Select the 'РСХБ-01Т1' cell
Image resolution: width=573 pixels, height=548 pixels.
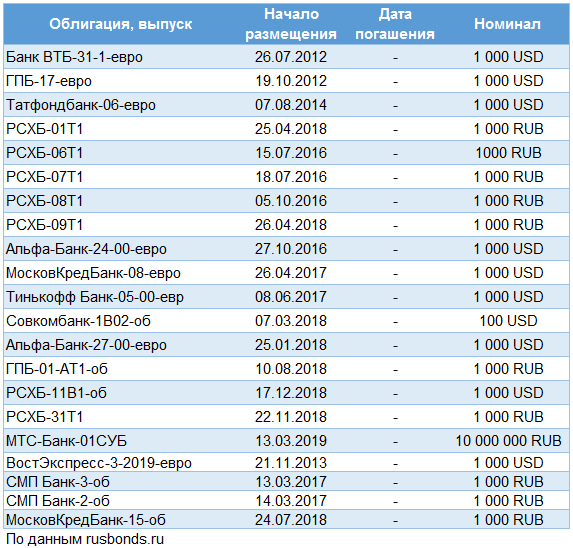45,129
